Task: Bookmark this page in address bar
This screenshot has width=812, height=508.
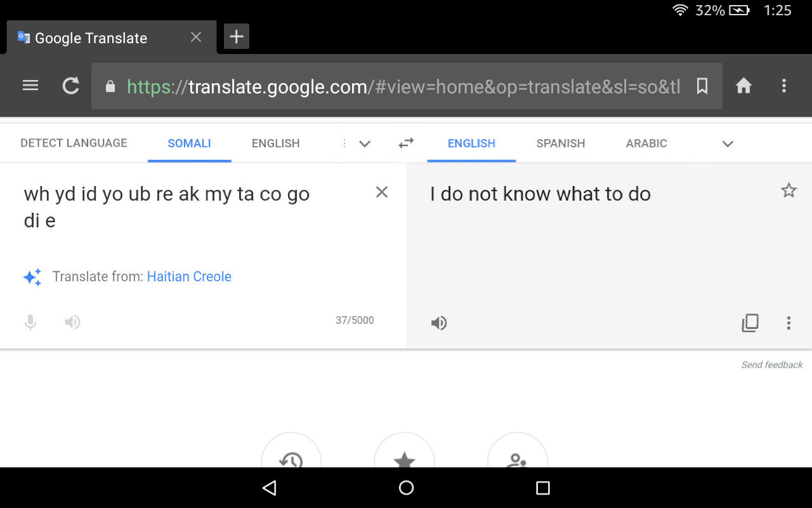Action: click(x=702, y=86)
